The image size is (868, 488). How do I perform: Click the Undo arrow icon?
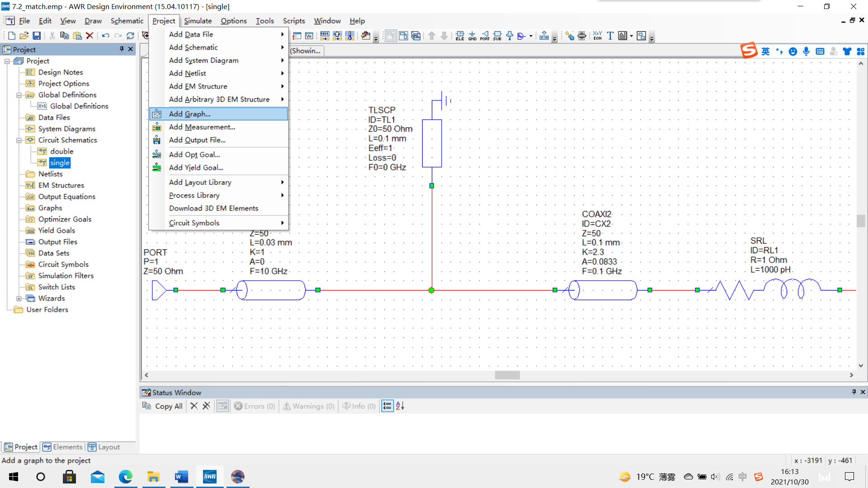(105, 36)
